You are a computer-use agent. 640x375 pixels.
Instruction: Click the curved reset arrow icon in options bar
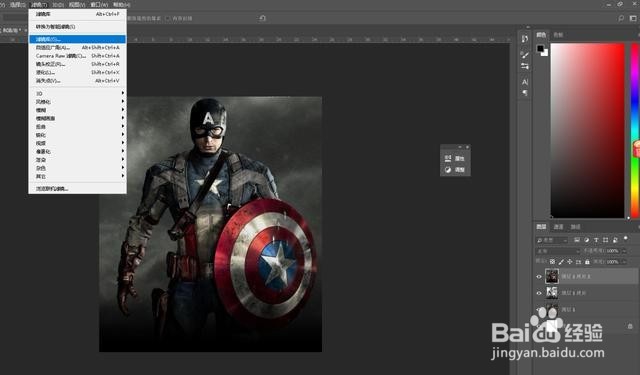pyautogui.click(x=262, y=18)
